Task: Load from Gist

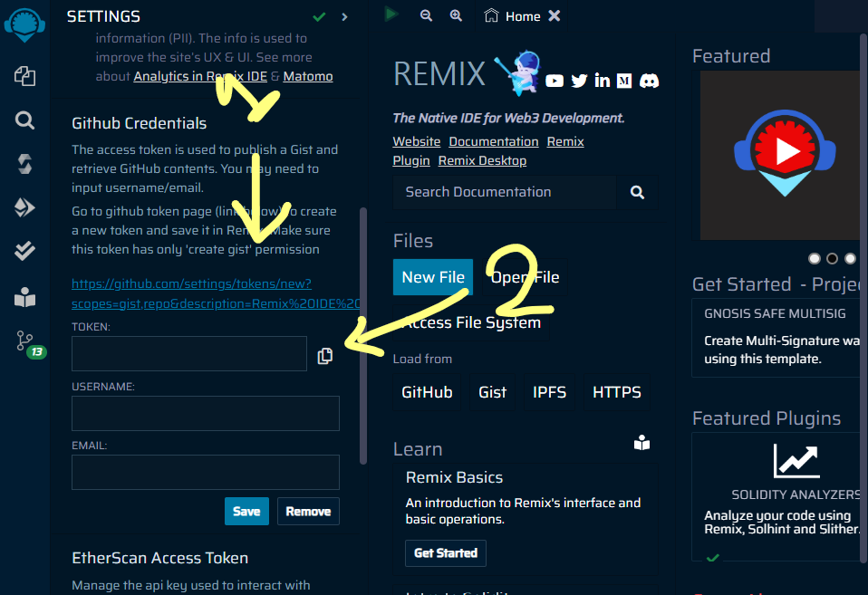Action: point(493,392)
